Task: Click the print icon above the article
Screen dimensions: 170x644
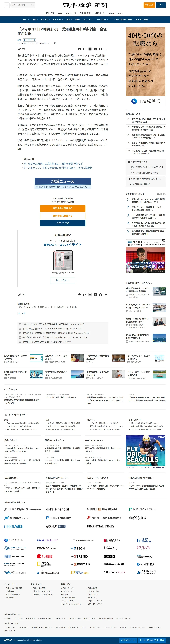Action: [79, 49]
